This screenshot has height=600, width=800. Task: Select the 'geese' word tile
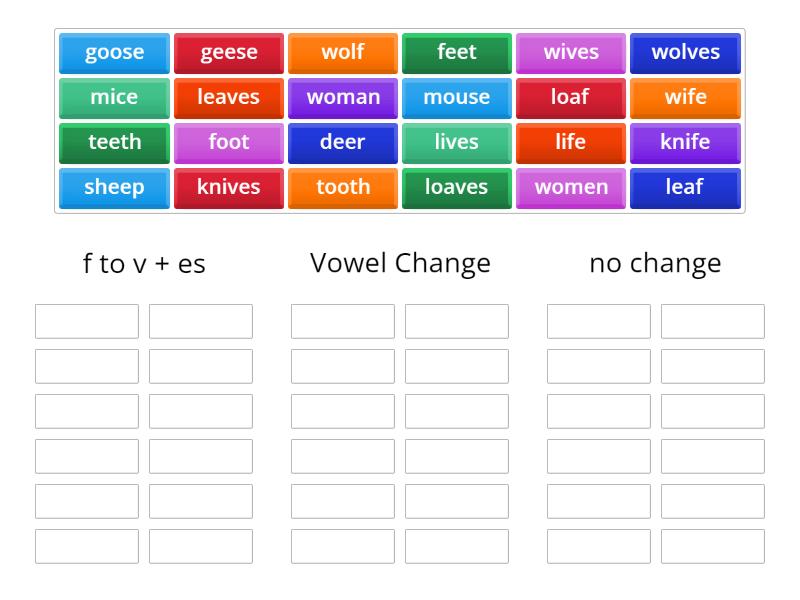[228, 52]
